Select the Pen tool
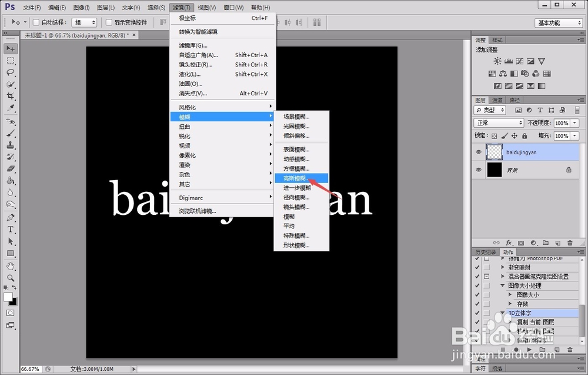 coord(11,217)
